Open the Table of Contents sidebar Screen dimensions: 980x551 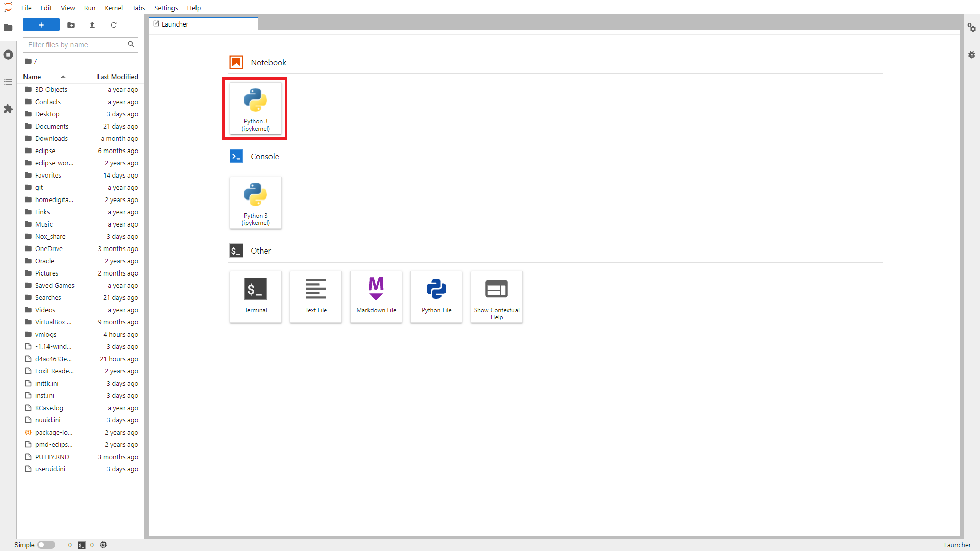[x=8, y=82]
